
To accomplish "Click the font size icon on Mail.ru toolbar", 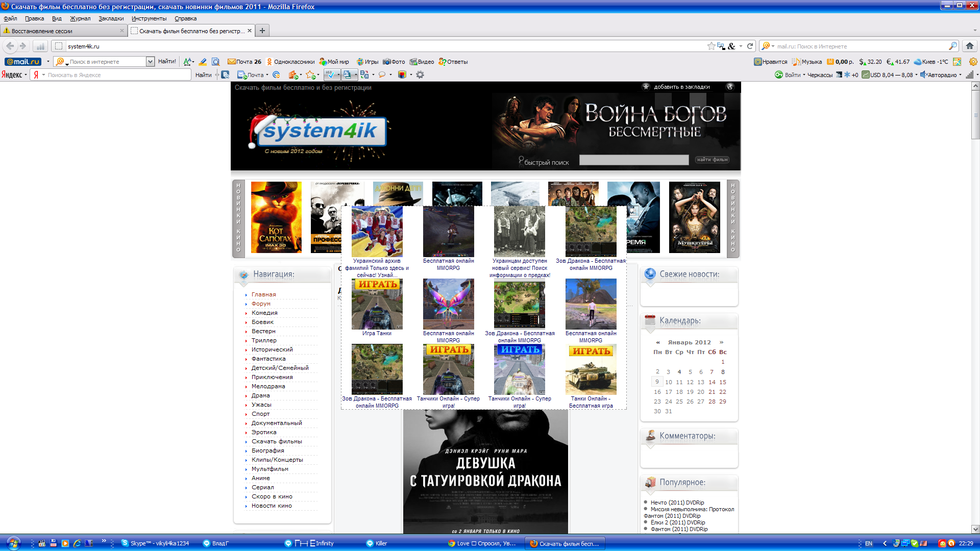I will tap(187, 62).
